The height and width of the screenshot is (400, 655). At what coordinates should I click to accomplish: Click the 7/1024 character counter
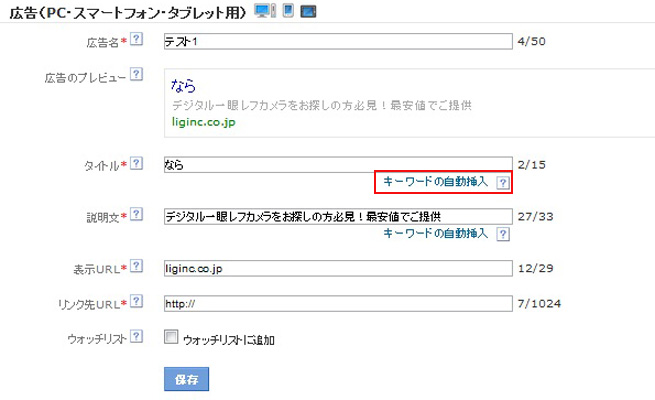539,304
